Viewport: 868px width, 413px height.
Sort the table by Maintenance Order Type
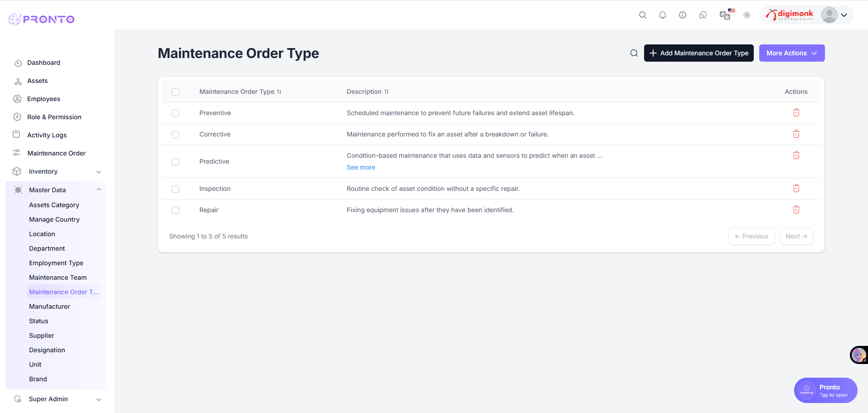coord(279,92)
